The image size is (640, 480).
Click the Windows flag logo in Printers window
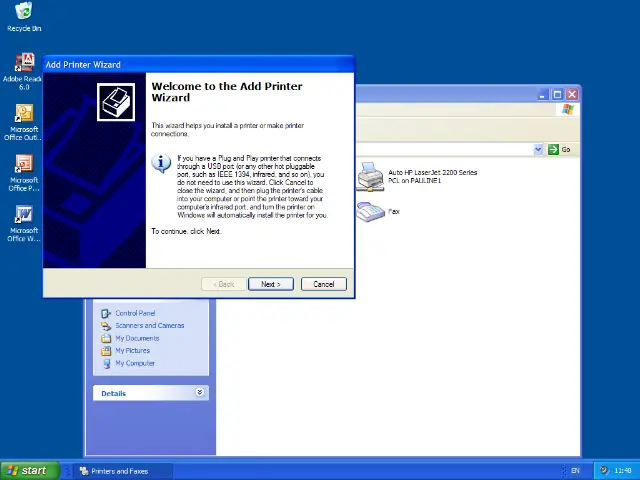[x=568, y=109]
